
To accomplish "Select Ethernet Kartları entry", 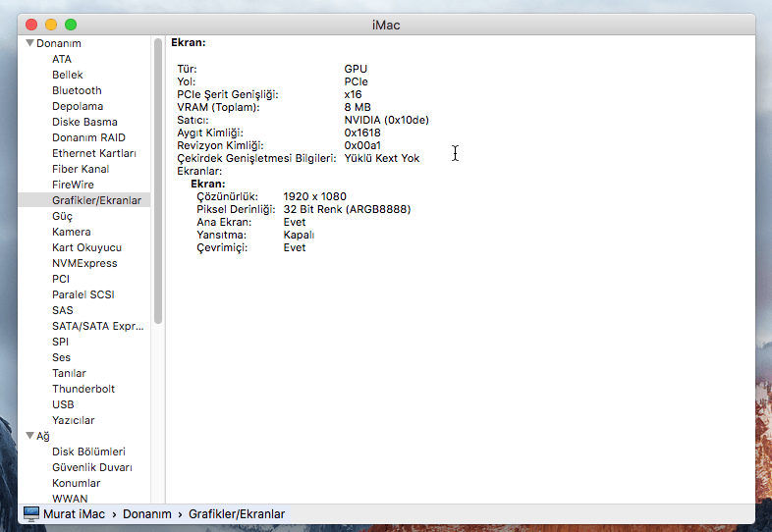I will [x=94, y=153].
